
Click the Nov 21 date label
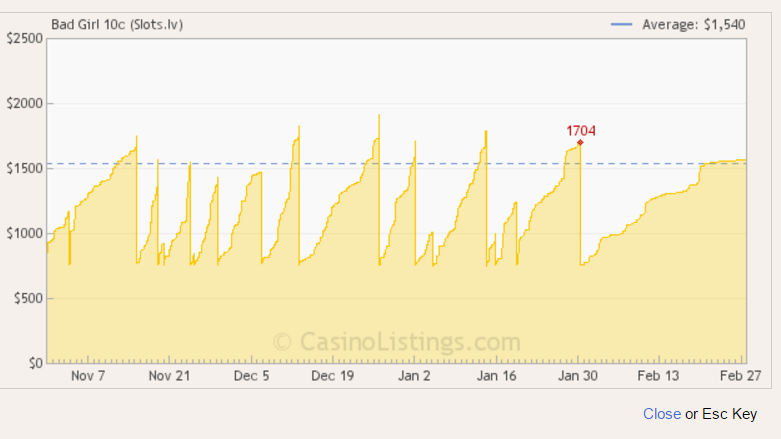pos(169,376)
